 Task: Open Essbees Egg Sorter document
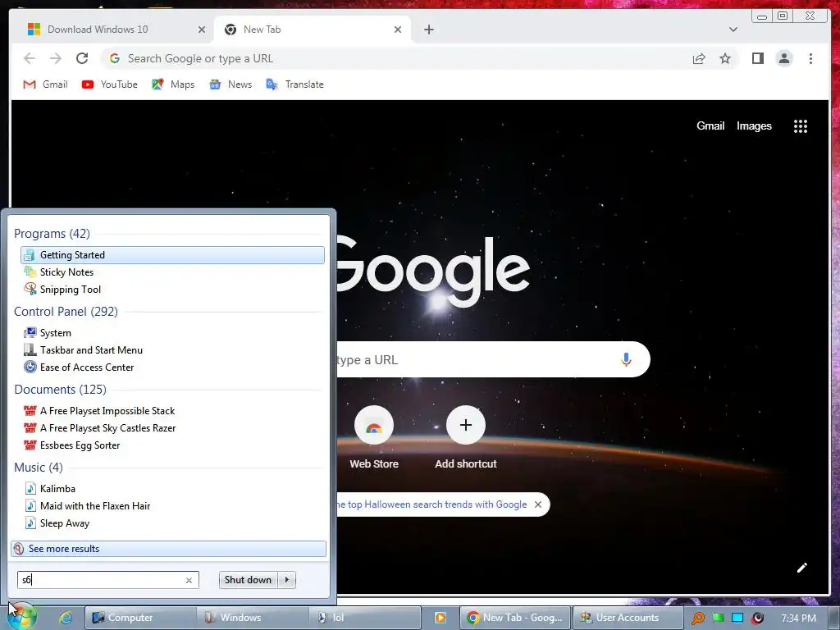172,445
